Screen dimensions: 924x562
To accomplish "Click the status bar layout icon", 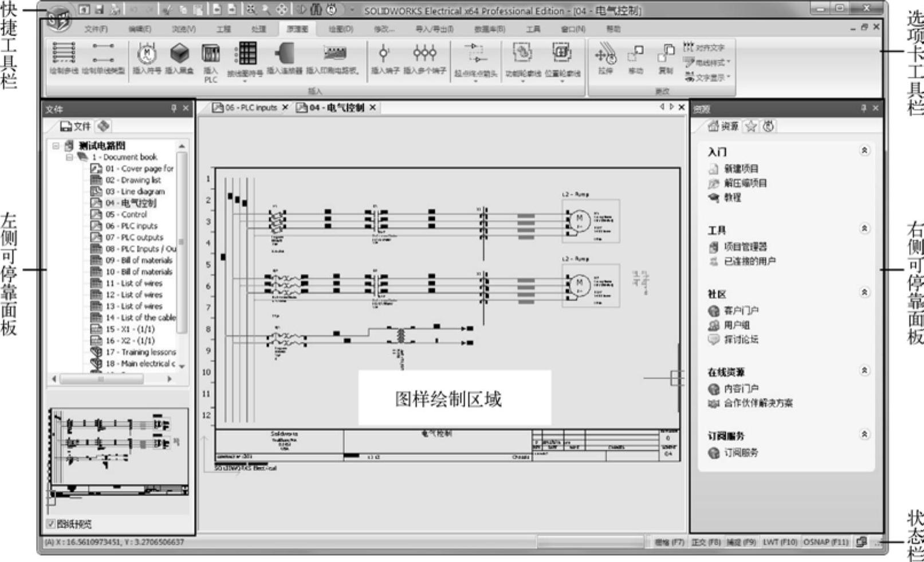I will [x=861, y=541].
